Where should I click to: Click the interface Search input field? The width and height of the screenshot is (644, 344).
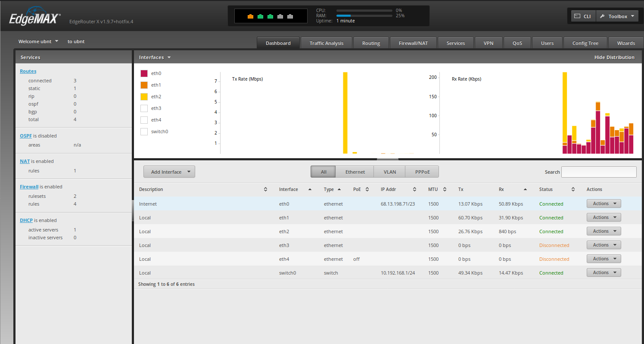pyautogui.click(x=598, y=172)
